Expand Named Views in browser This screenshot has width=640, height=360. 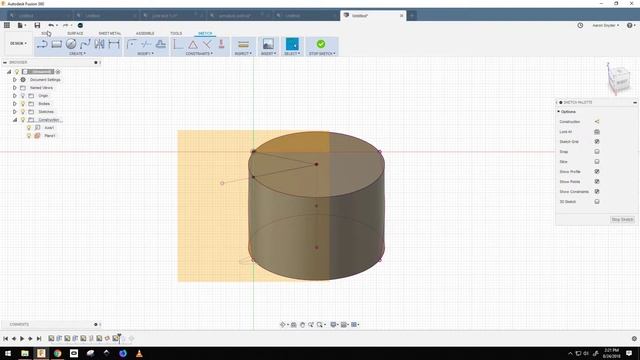click(15, 88)
